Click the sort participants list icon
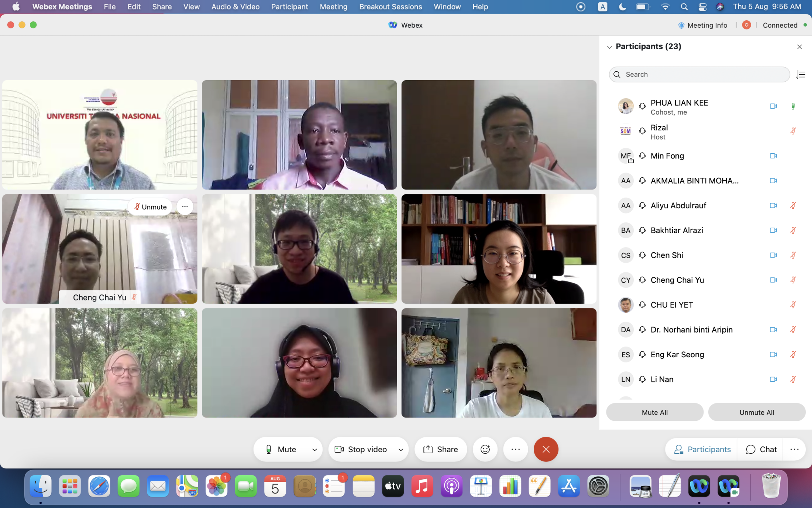Image resolution: width=812 pixels, height=508 pixels. coord(801,75)
